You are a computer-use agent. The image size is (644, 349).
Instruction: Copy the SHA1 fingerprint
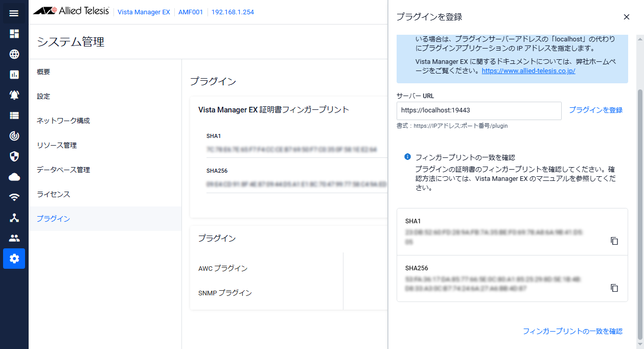coord(614,241)
